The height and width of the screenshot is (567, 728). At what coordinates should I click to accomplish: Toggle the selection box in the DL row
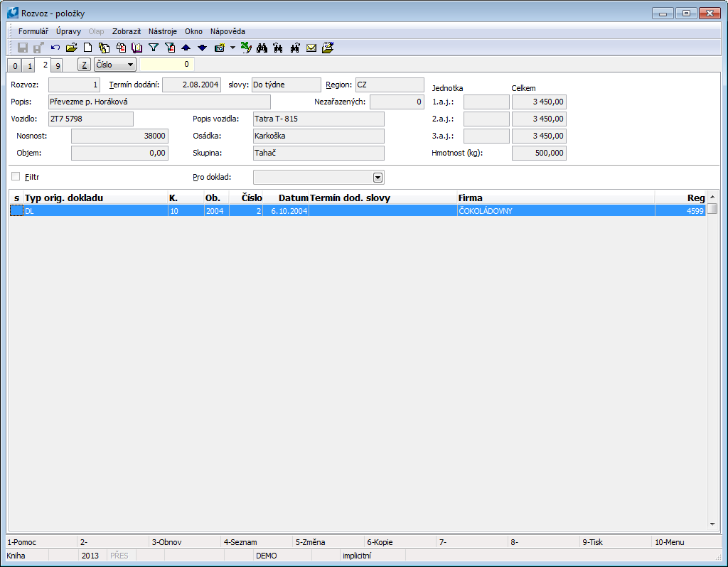16,211
